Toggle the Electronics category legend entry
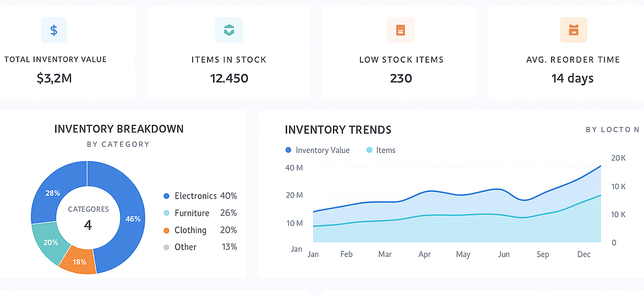 (195, 196)
